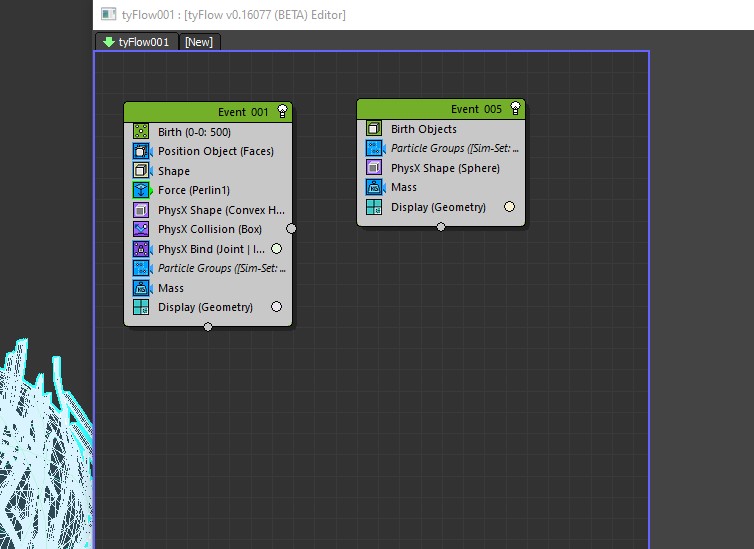
Task: Select the Shape operator label
Action: pos(174,171)
